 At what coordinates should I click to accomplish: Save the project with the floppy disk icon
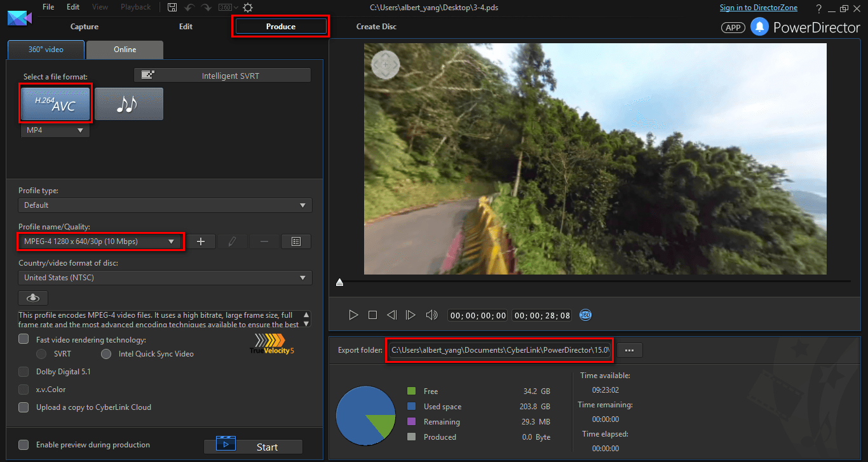(172, 8)
